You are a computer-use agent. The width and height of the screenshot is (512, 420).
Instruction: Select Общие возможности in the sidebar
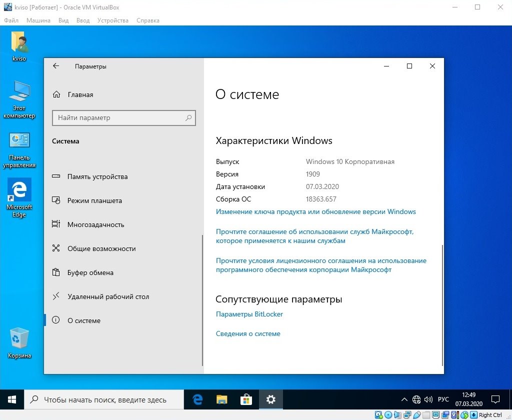pyautogui.click(x=123, y=248)
